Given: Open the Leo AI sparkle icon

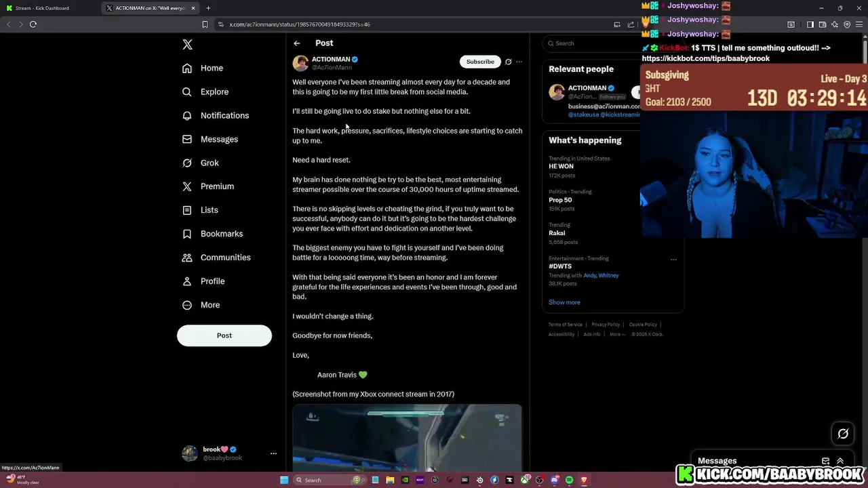Looking at the screenshot, I should click(x=835, y=24).
